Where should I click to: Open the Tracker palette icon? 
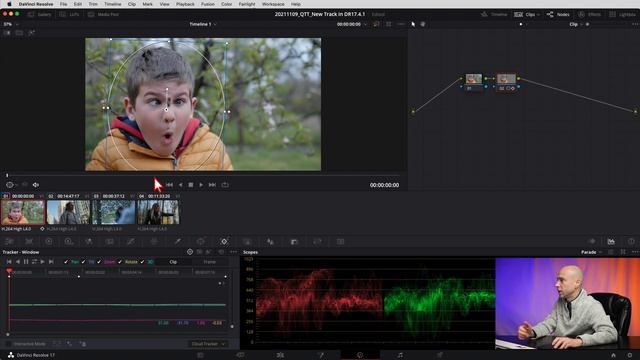224,242
